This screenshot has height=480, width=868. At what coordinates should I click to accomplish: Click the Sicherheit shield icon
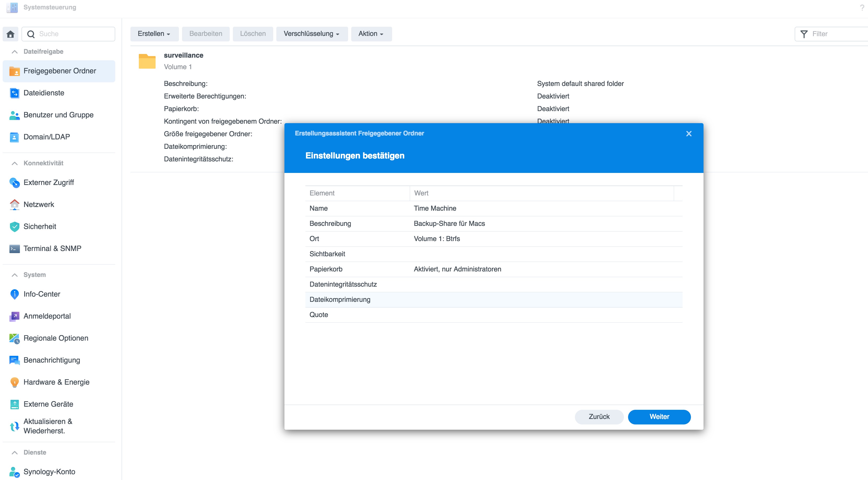tap(14, 227)
